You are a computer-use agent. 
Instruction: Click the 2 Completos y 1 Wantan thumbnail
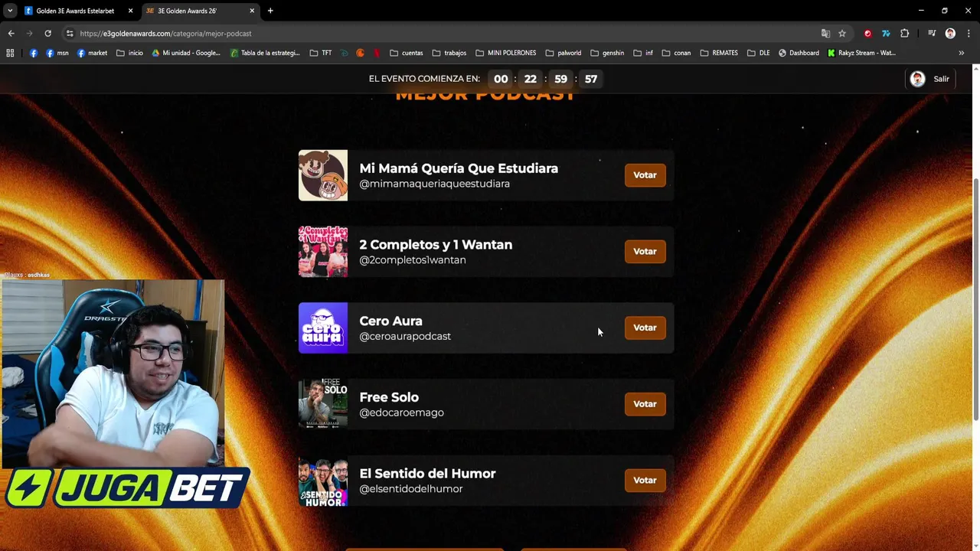tap(322, 251)
